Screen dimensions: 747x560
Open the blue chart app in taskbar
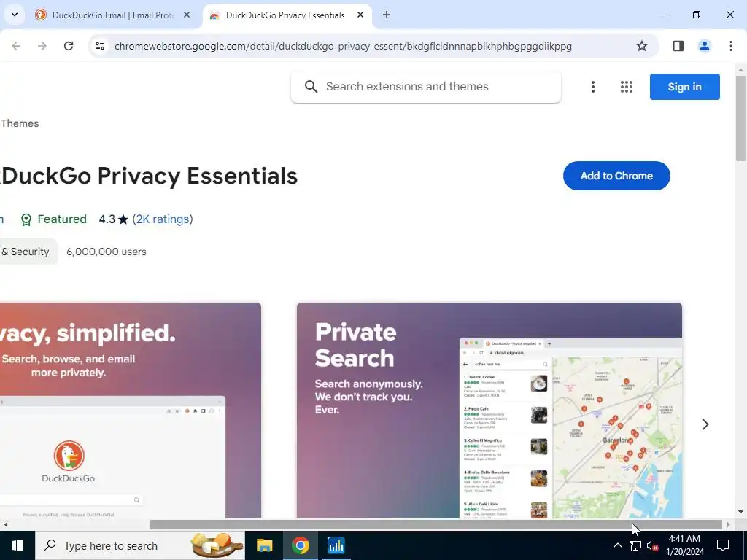coord(336,545)
